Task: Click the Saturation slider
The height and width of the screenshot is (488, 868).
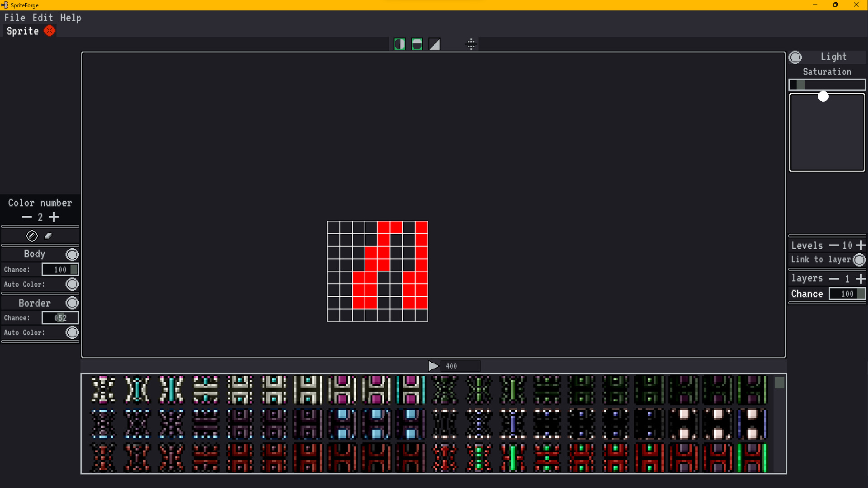Action: pos(826,85)
